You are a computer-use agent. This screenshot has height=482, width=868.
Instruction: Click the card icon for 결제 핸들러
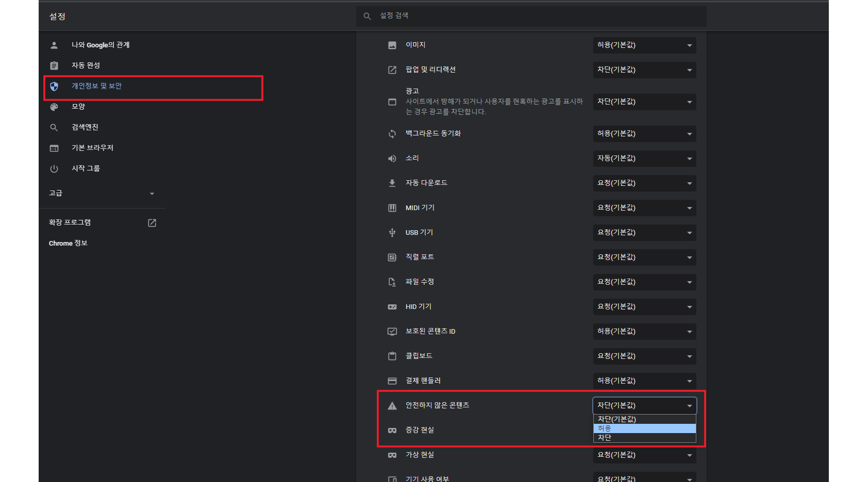point(392,381)
